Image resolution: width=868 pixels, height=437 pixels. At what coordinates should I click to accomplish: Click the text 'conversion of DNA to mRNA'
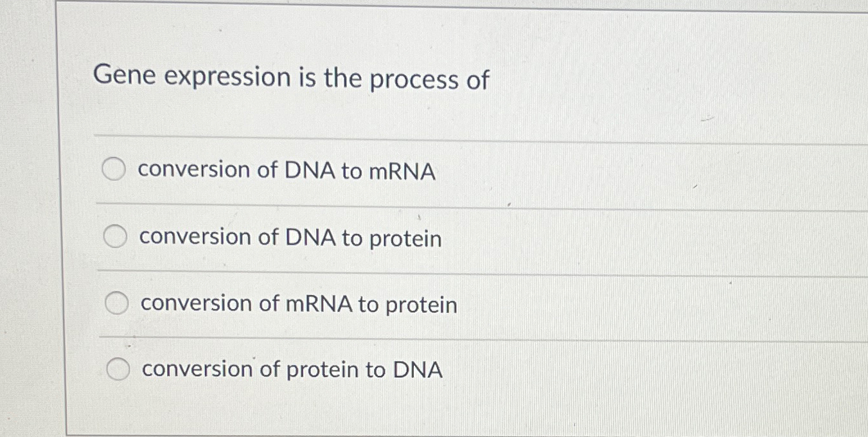tap(287, 171)
